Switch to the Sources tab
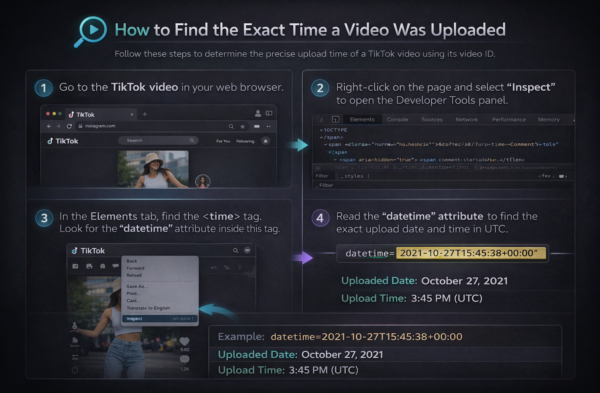The image size is (600, 393). 432,119
